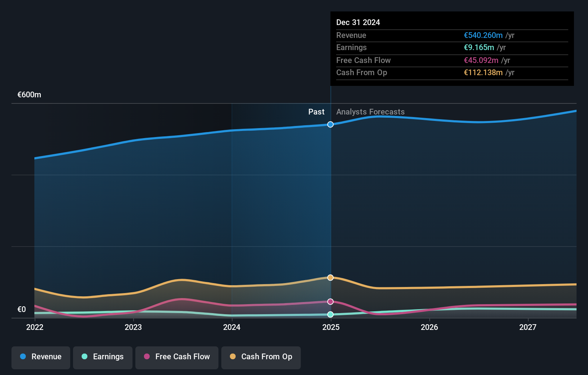The width and height of the screenshot is (588, 375).
Task: Click the blue revenue trend line
Action: coord(179,137)
